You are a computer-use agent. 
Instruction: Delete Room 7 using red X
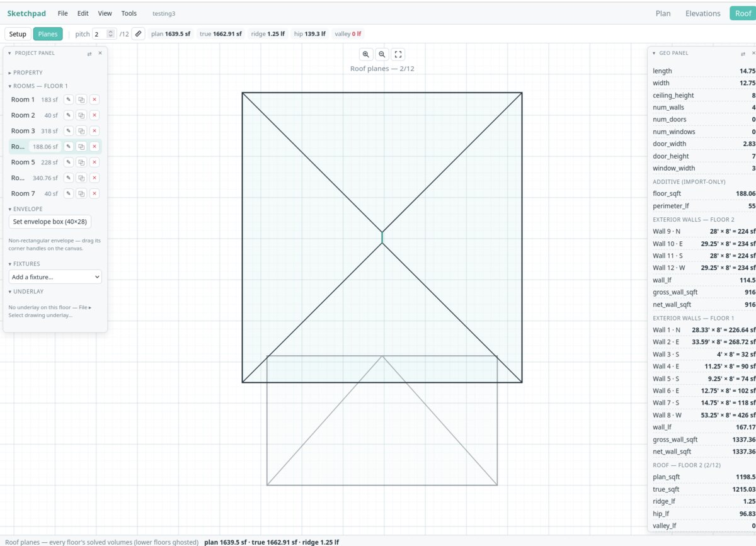click(x=94, y=193)
